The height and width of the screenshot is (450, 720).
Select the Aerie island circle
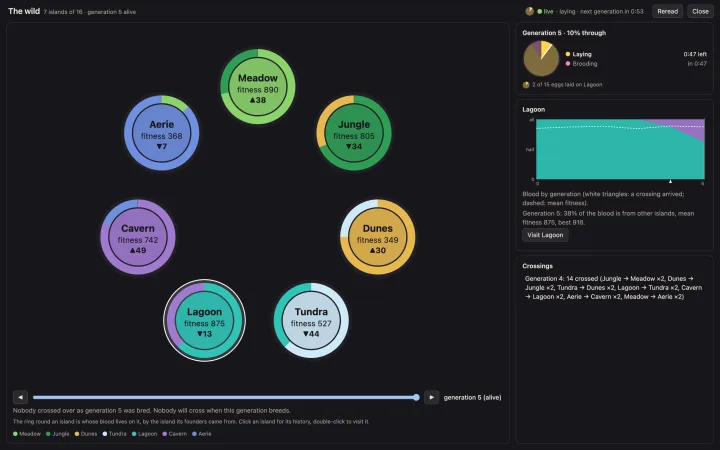162,133
